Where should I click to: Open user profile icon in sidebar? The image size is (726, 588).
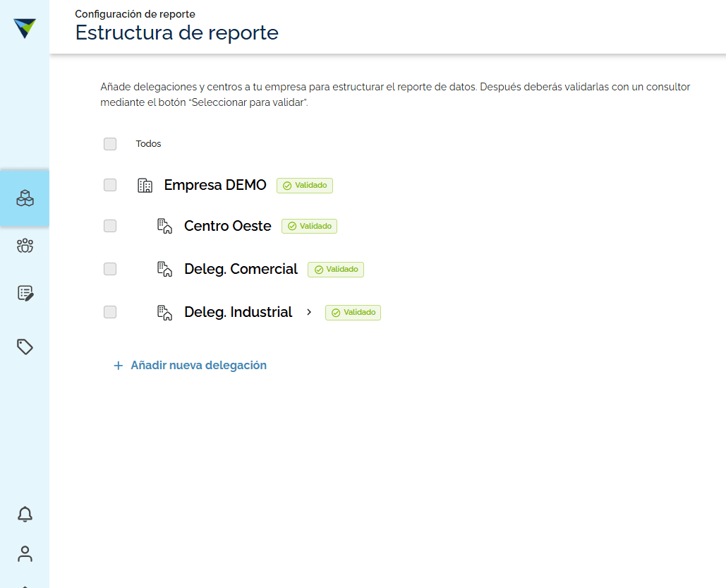25,553
